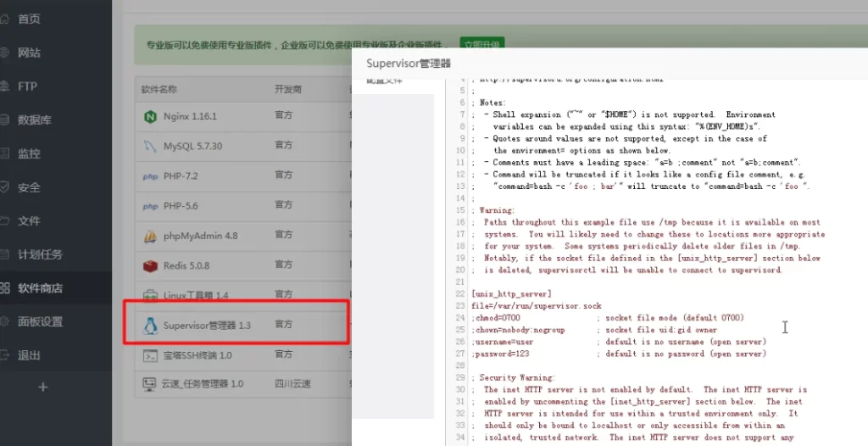Click the plus button in the sidebar
This screenshot has height=446, width=868.
tap(42, 387)
